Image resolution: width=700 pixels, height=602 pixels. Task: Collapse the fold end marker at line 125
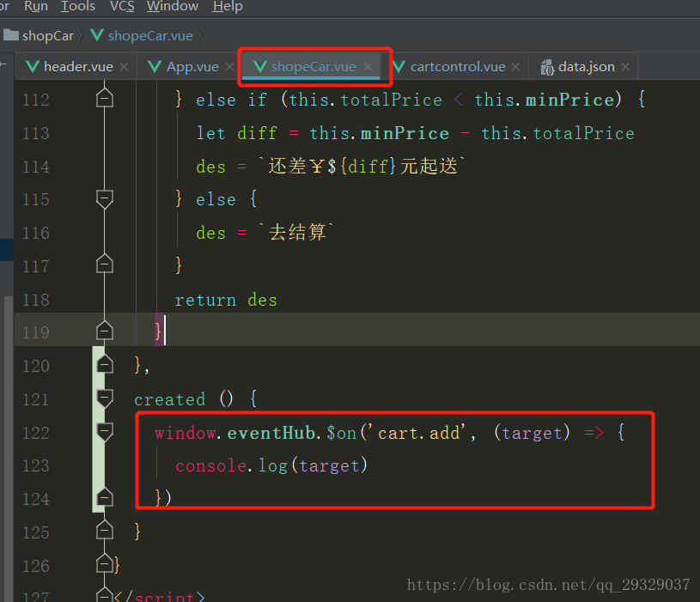(x=105, y=531)
